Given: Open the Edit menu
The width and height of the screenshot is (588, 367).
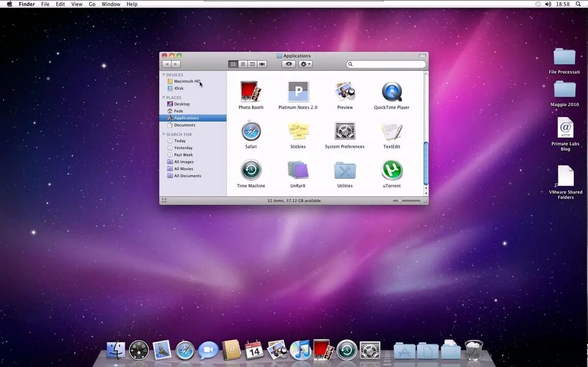Looking at the screenshot, I should click(60, 4).
